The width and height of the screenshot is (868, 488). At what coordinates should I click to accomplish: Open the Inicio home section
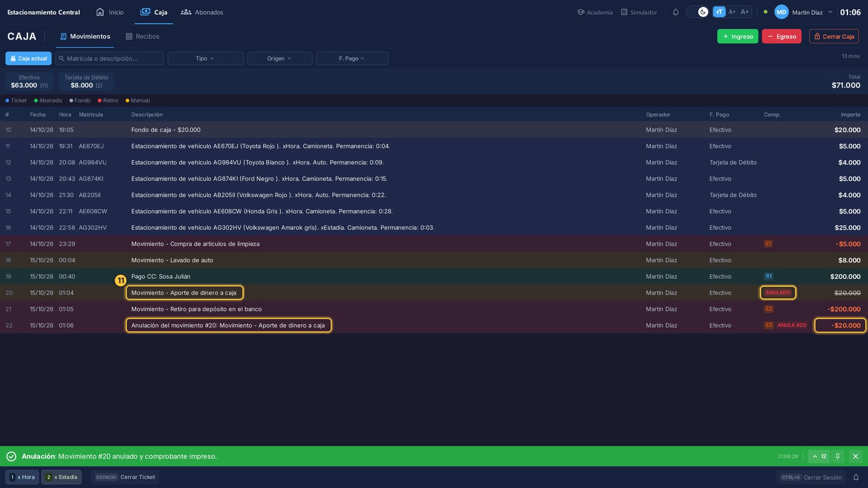click(110, 12)
